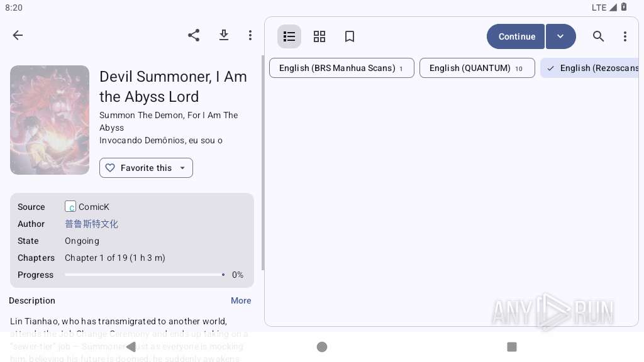Open the details pane overflow menu
The image size is (644, 362).
tap(250, 35)
